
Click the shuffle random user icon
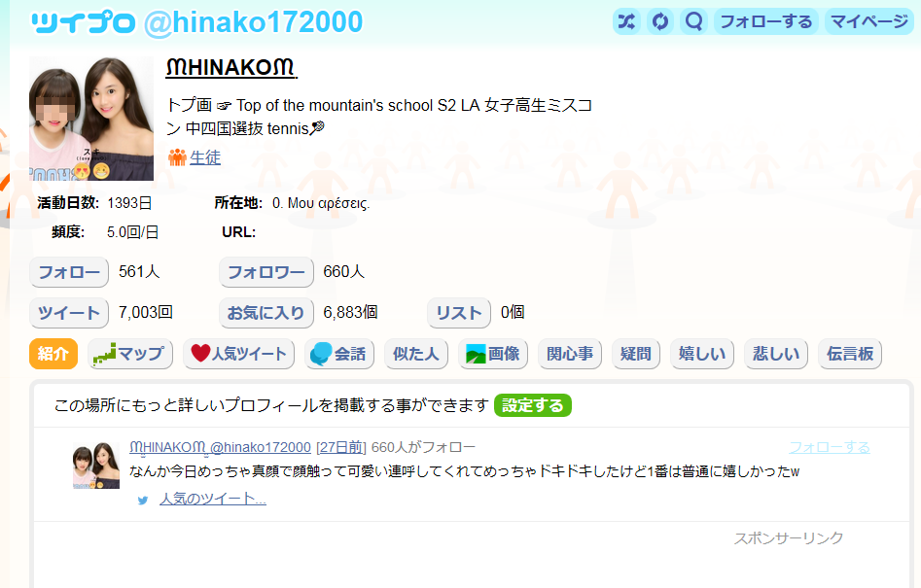point(626,21)
